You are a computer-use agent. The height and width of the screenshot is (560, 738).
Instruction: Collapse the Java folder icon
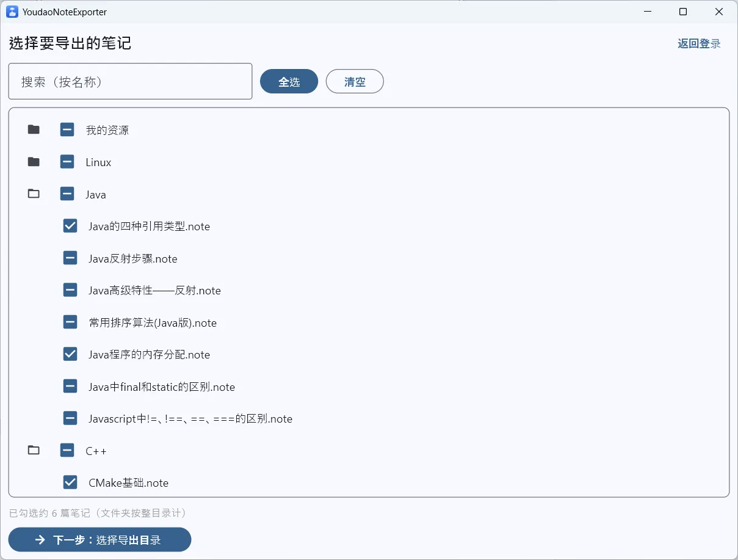[x=34, y=194]
